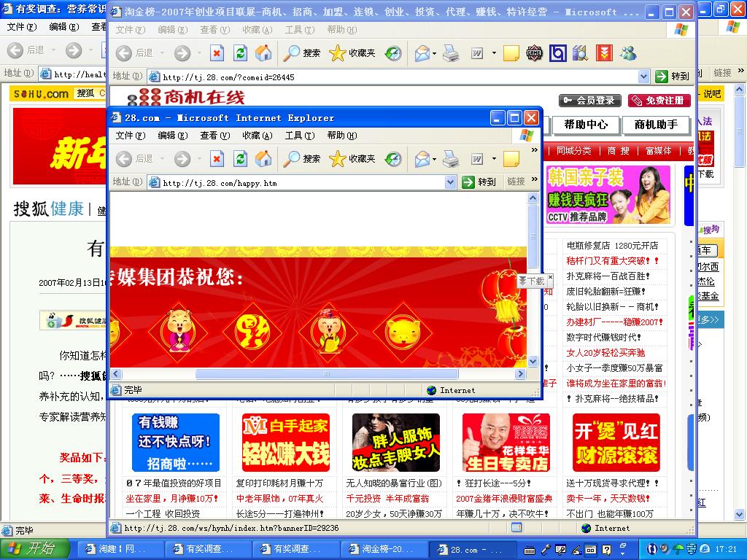This screenshot has width=747, height=560.
Task: Expand address dropdown in 28.com window
Action: tap(449, 182)
